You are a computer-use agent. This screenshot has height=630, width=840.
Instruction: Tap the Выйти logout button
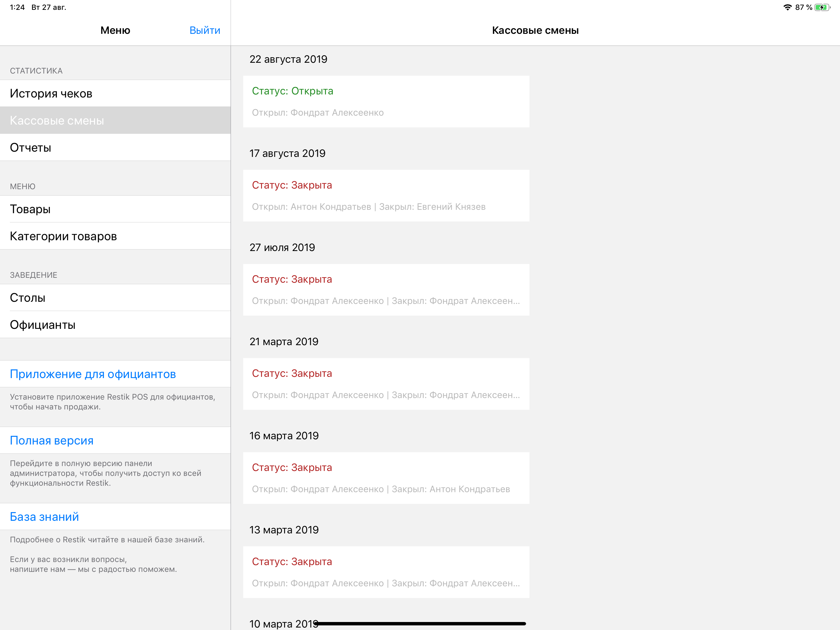pyautogui.click(x=205, y=30)
